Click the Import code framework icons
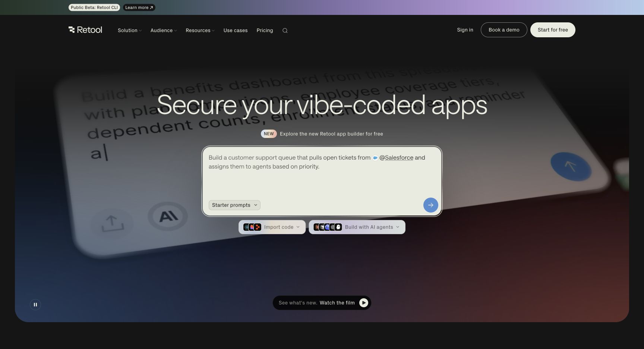Screen dimensions: 644x349 tap(252, 227)
